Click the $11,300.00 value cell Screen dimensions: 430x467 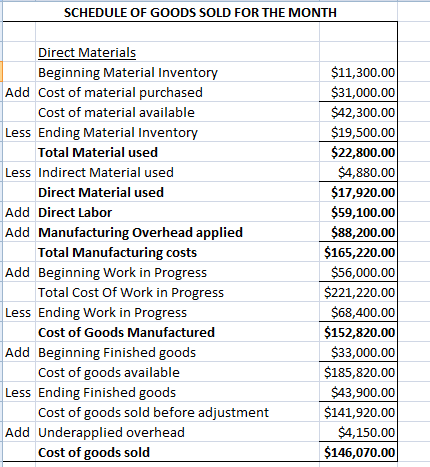click(x=358, y=72)
